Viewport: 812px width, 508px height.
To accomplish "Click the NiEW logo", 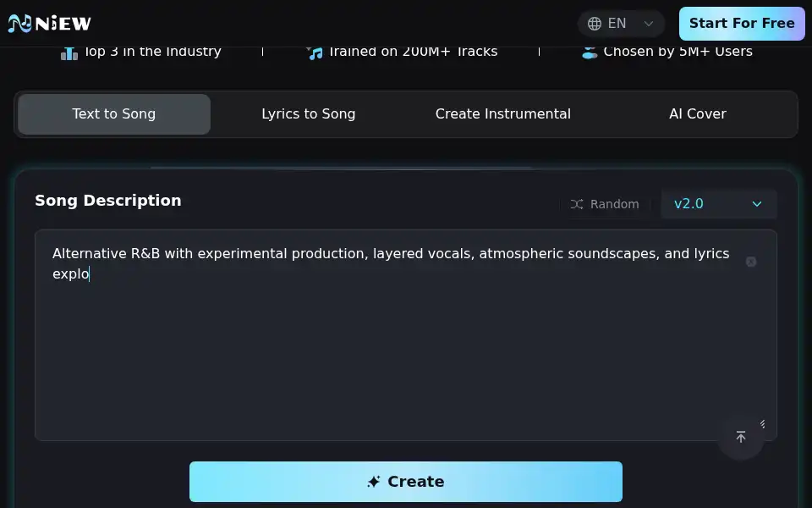I will [x=50, y=24].
